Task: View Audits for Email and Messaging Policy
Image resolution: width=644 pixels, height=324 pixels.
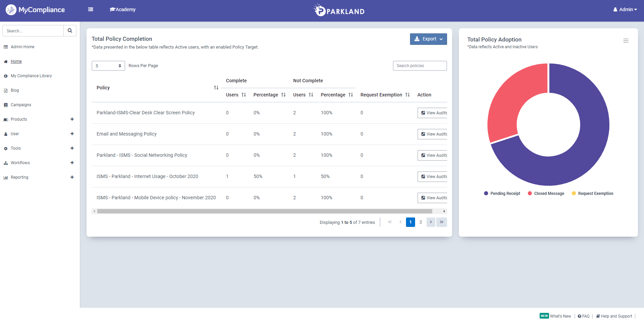Action: 432,134
